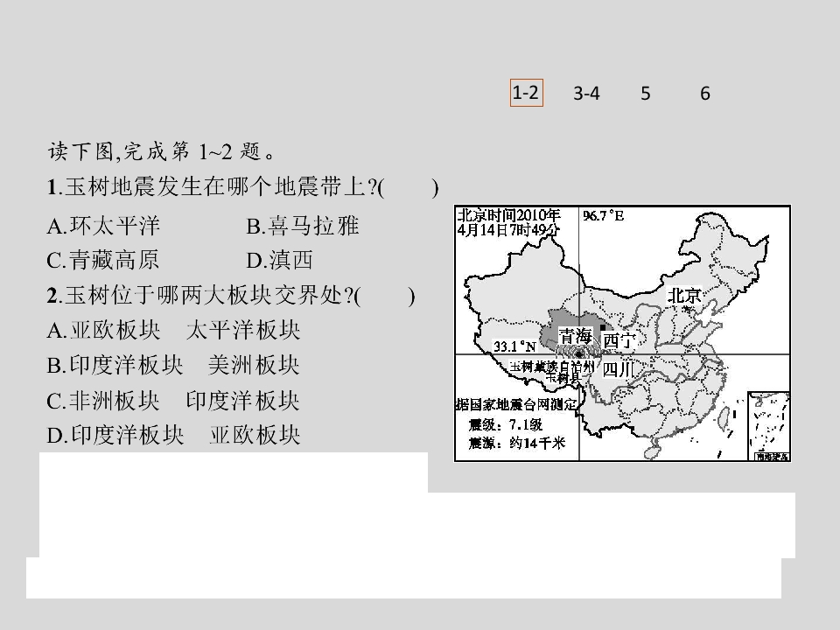
Task: Jump to question 5 link
Action: [646, 94]
